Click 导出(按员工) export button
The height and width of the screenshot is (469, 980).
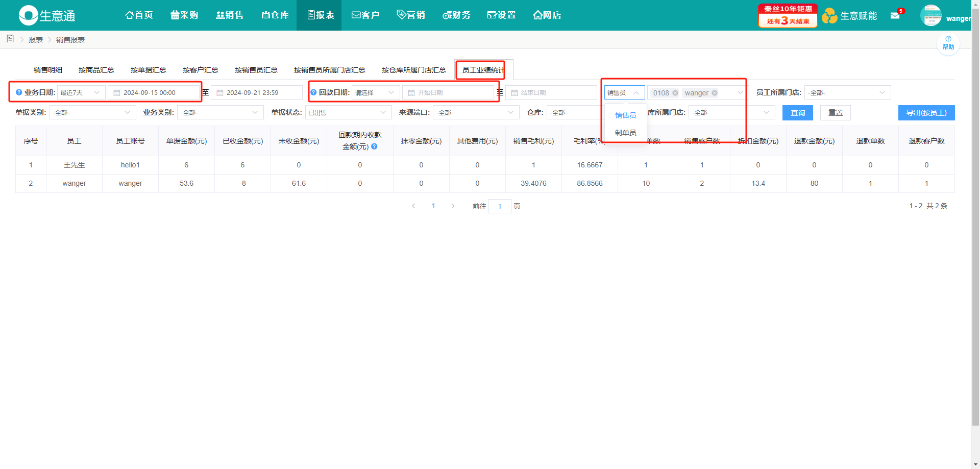[926, 113]
